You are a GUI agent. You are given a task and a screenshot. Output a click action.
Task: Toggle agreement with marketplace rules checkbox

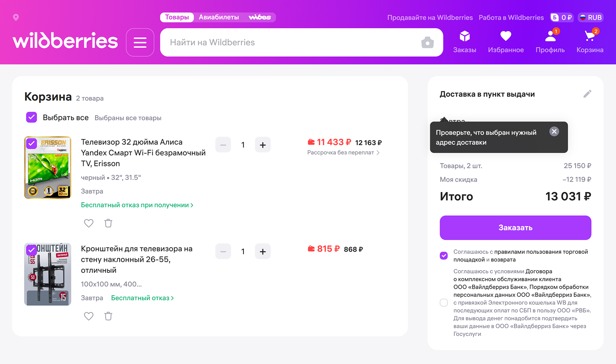click(x=444, y=256)
